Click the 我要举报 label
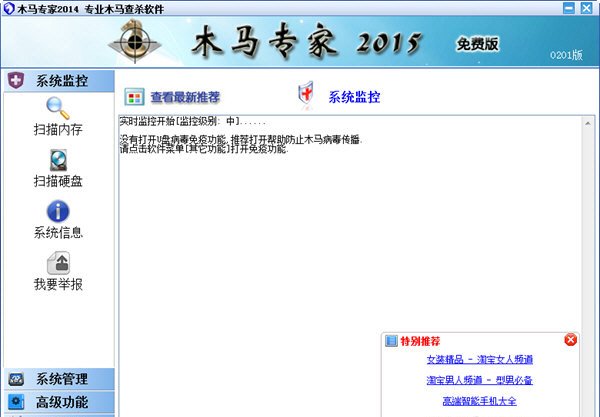Screen dimensions: 600x417 58,284
